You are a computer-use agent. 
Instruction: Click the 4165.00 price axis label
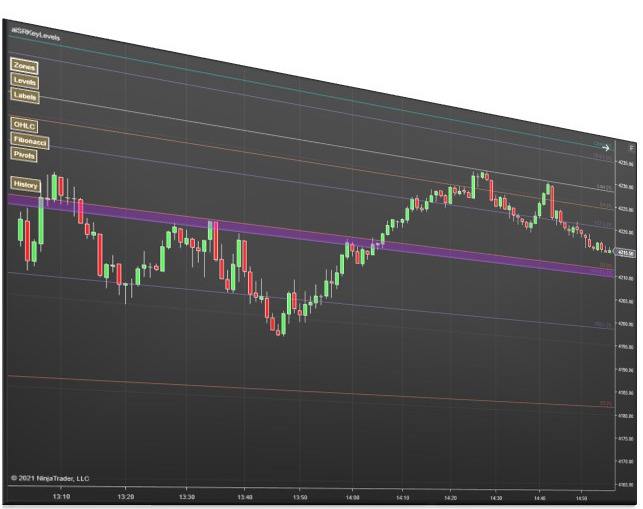click(x=626, y=484)
